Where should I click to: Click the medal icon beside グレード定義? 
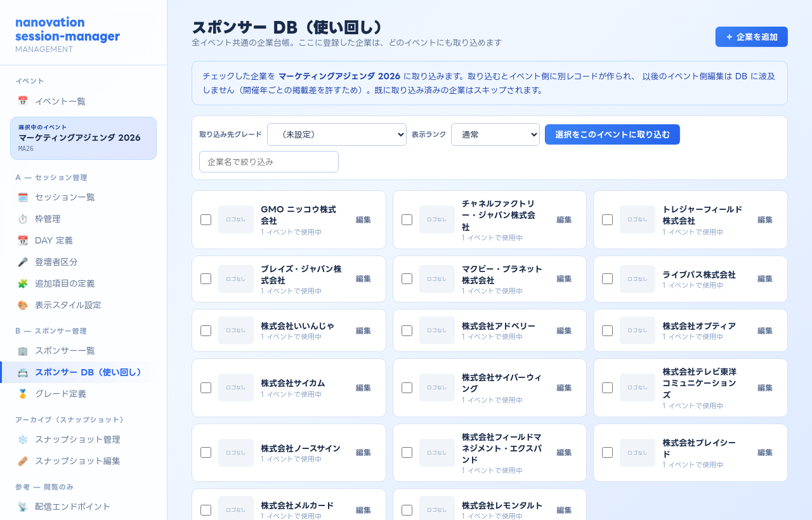pos(23,394)
